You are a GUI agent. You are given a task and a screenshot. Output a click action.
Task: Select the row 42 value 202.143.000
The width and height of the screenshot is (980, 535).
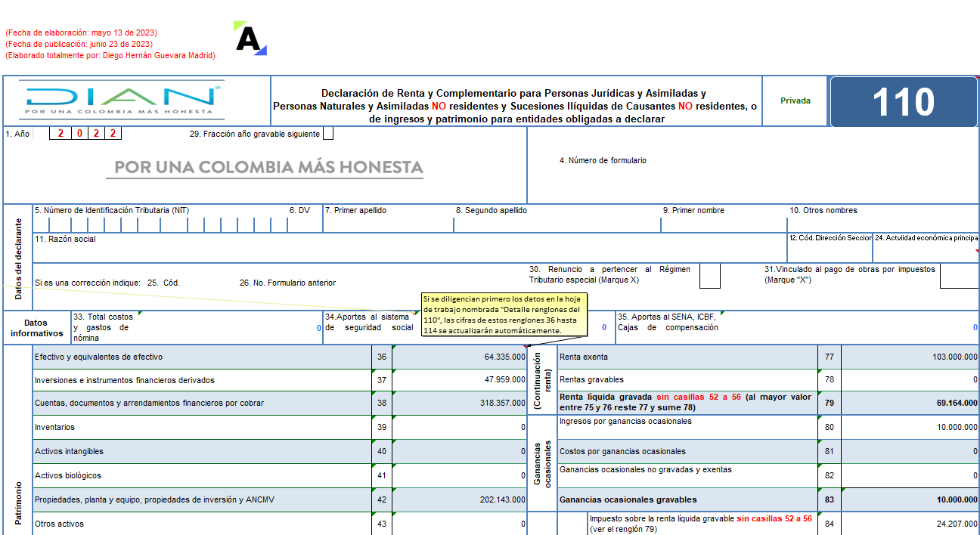(459, 499)
